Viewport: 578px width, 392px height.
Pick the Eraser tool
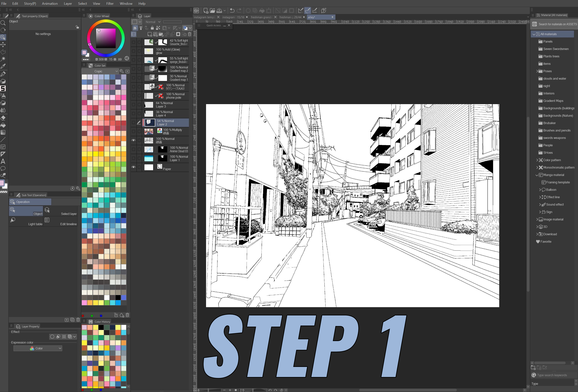(x=3, y=118)
